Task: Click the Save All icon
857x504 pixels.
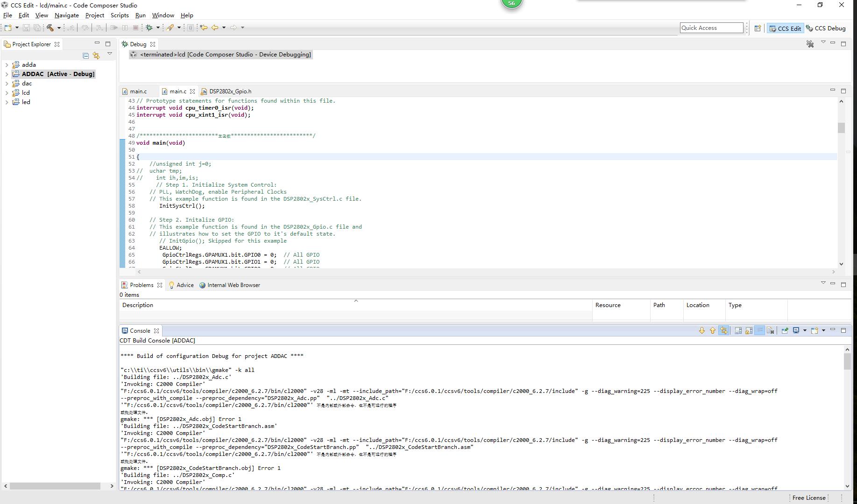Action: point(37,28)
